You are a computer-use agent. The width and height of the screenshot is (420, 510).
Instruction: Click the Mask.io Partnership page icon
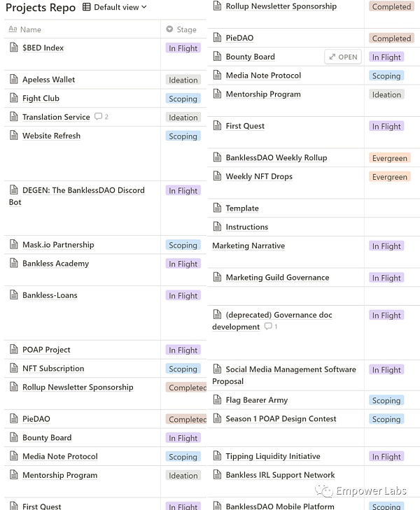(14, 245)
